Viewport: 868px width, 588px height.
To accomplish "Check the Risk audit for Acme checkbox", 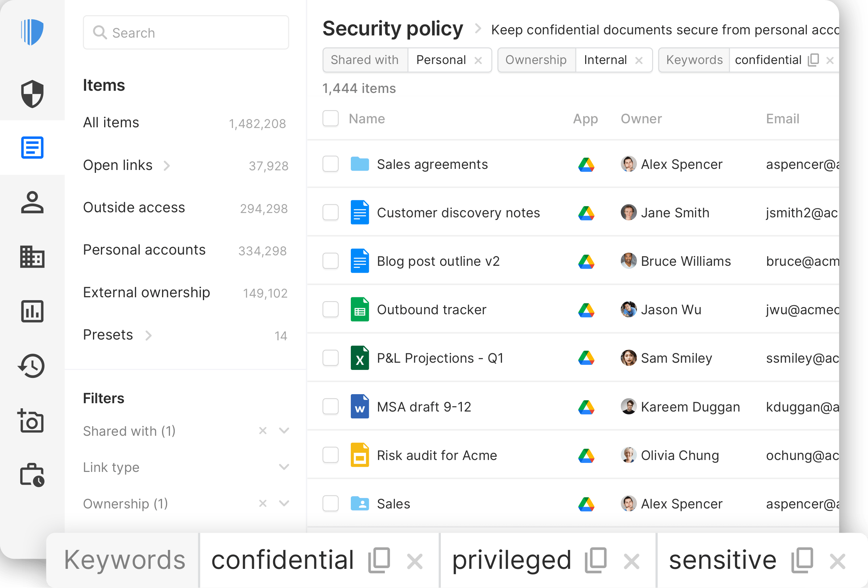I will click(x=331, y=455).
